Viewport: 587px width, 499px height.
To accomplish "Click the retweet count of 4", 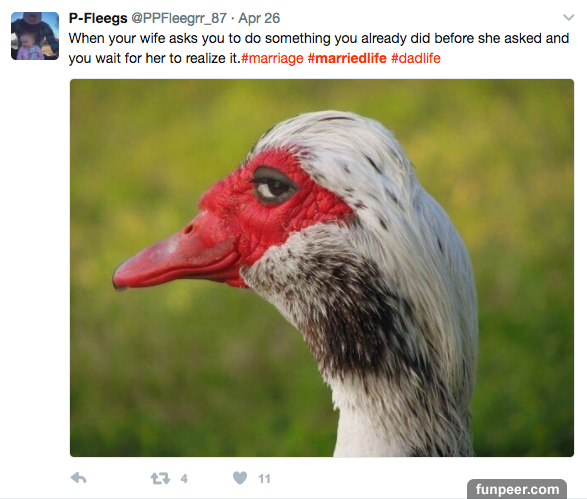I will (x=184, y=479).
